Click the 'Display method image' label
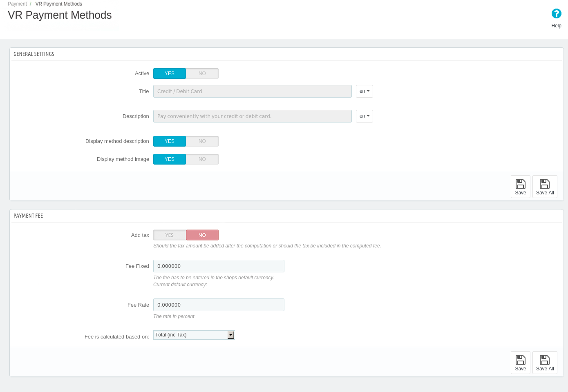Viewport: 568px width, 392px height. click(x=123, y=159)
